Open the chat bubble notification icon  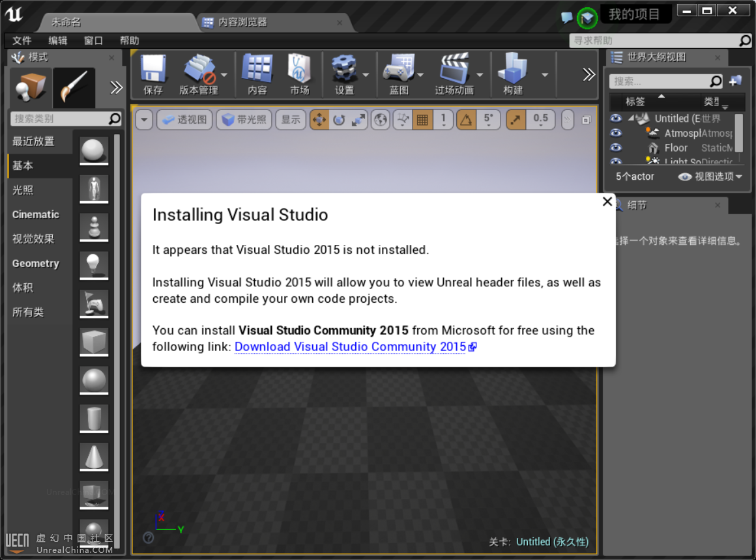click(566, 18)
